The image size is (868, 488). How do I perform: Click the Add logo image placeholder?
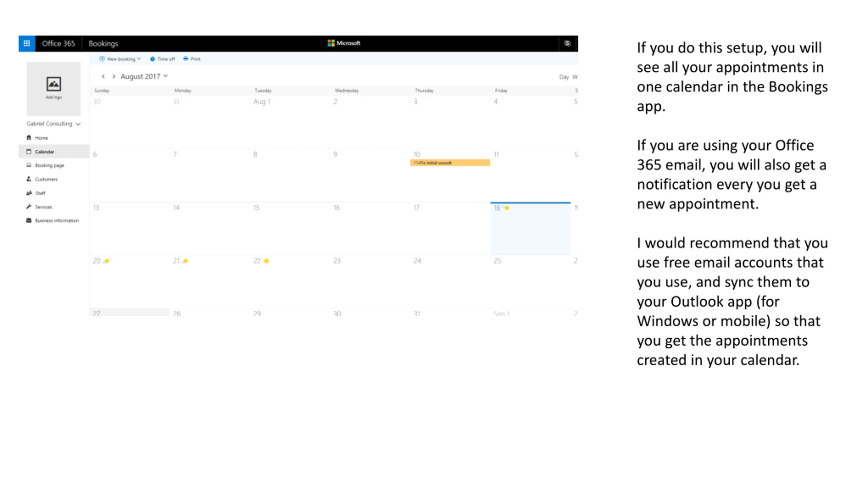54,88
